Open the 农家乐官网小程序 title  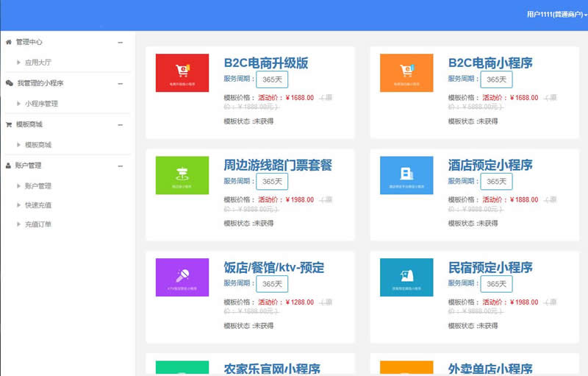point(272,369)
